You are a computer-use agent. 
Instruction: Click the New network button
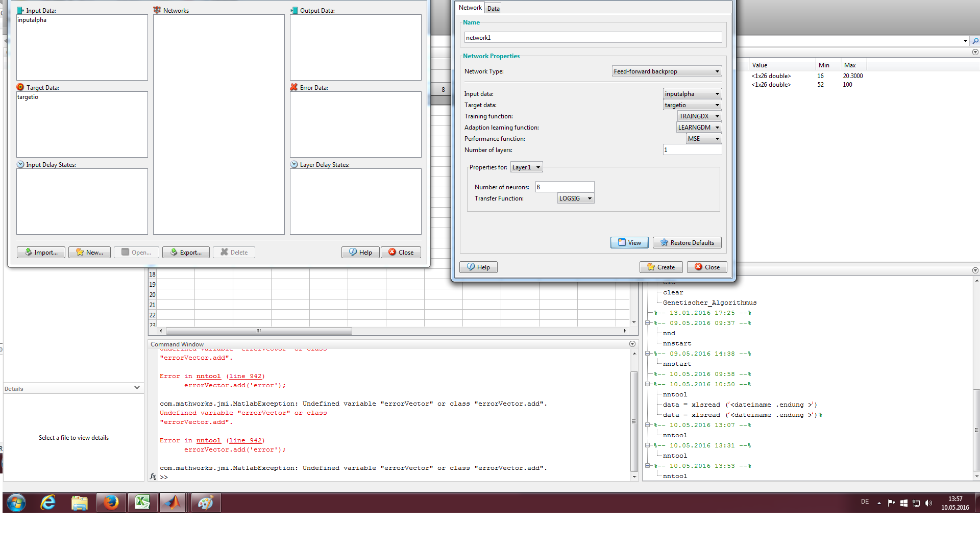click(x=89, y=252)
